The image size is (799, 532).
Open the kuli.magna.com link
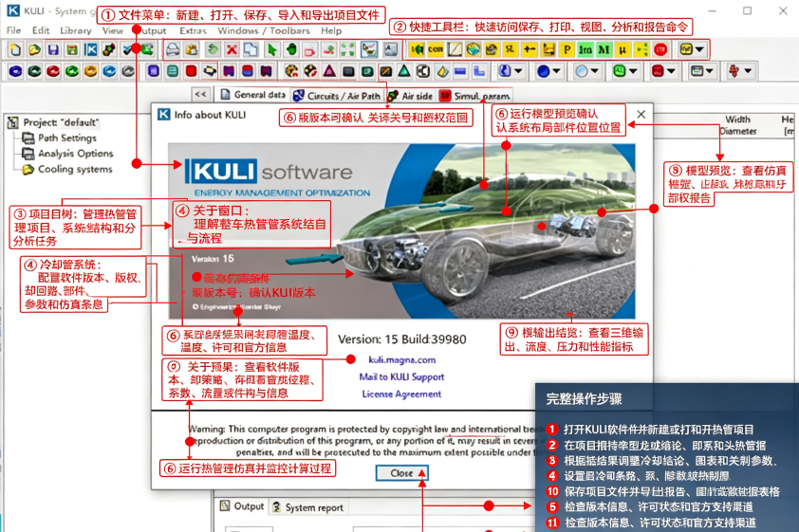click(x=401, y=360)
